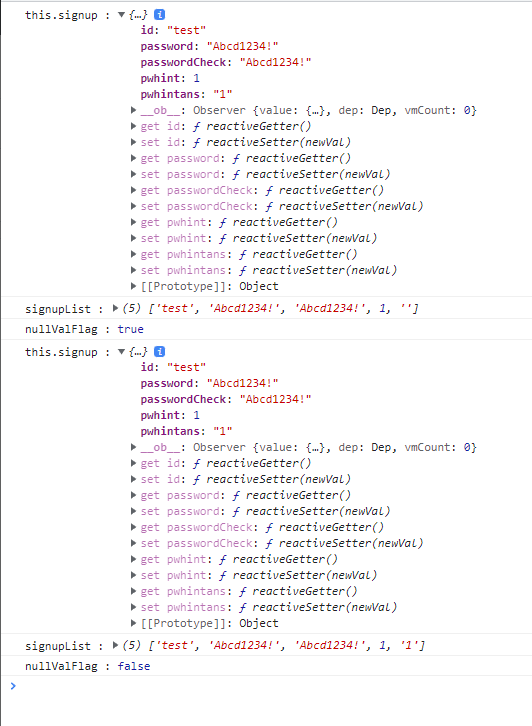This screenshot has height=726, width=532.
Task: Click id: "test" in the first this.signup log
Action: pyautogui.click(x=173, y=31)
